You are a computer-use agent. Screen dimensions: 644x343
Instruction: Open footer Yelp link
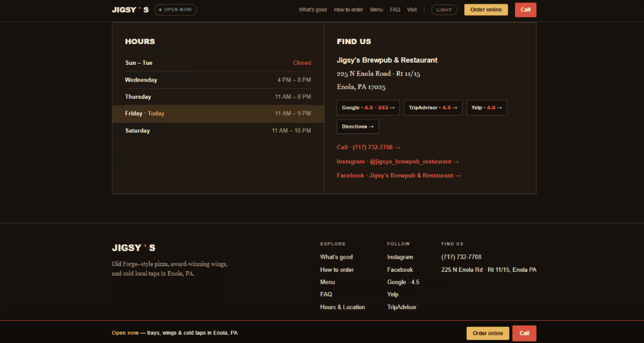392,295
